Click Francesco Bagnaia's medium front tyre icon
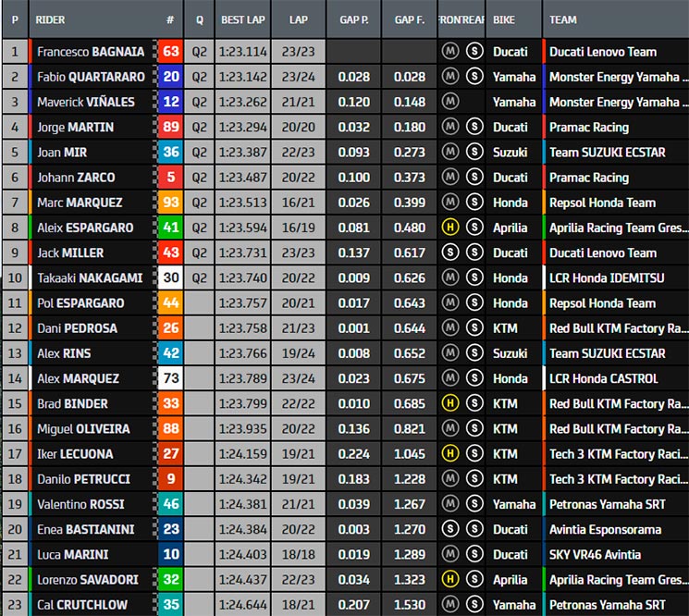The width and height of the screenshot is (689, 616). coord(450,52)
